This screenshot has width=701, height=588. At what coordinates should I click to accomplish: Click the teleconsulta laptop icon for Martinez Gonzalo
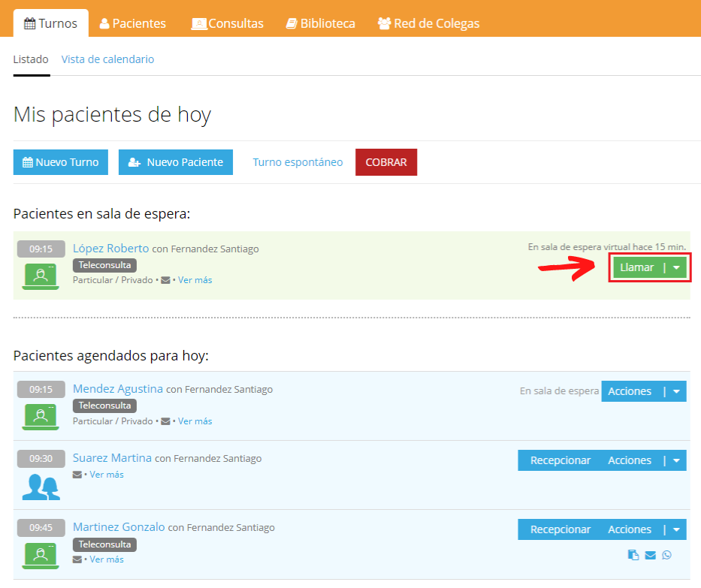[41, 556]
